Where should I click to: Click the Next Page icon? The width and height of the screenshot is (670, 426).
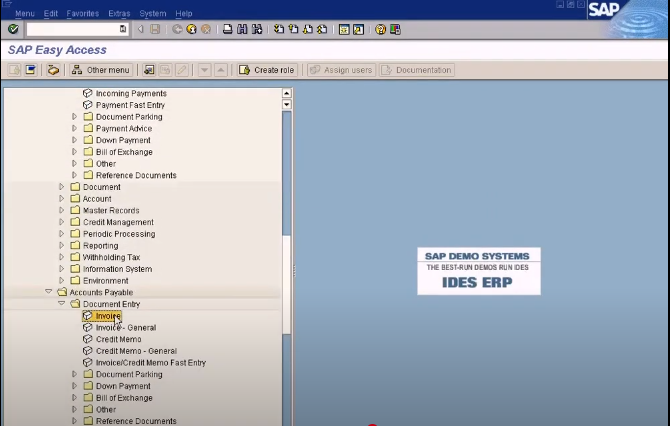pos(308,29)
